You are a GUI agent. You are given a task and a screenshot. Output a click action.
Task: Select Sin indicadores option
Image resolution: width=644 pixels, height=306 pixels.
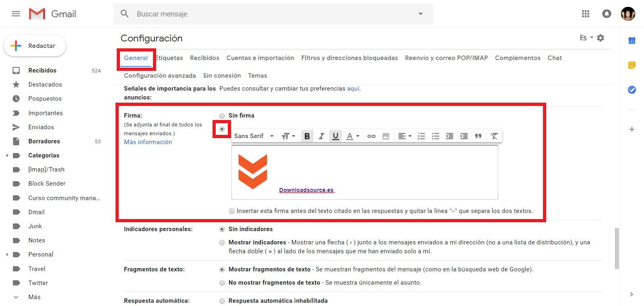click(x=222, y=229)
